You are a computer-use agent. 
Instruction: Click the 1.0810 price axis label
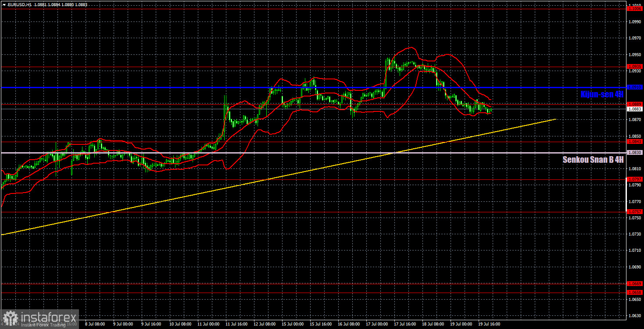click(x=635, y=169)
